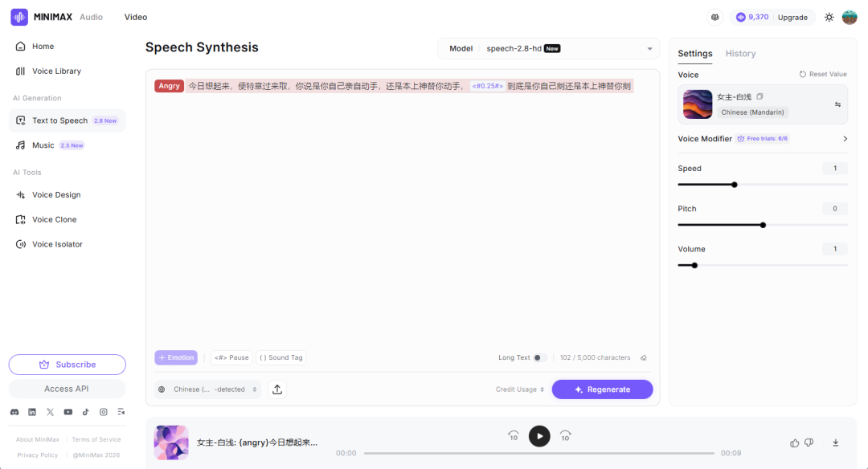Image resolution: width=868 pixels, height=469 pixels.
Task: Click the Regenerate button
Action: (x=602, y=389)
